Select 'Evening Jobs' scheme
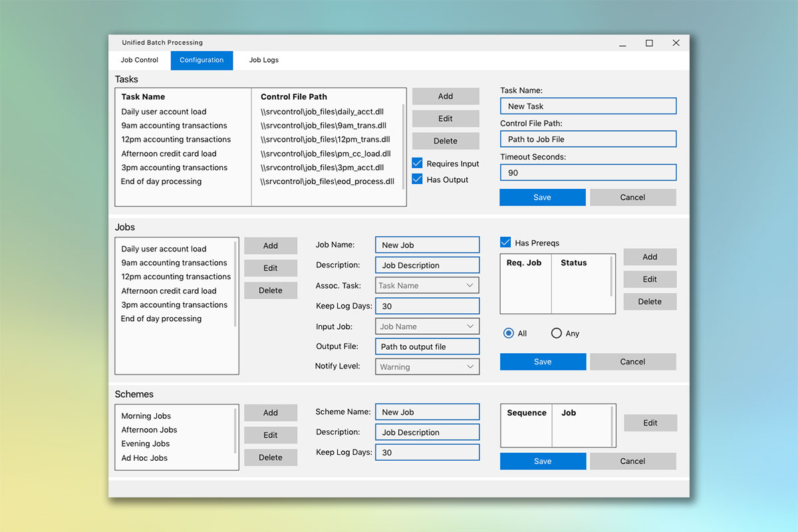The height and width of the screenshot is (532, 798). (x=146, y=444)
